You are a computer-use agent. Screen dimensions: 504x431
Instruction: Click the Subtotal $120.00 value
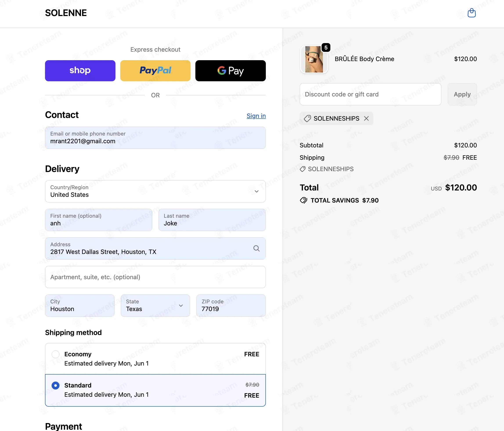click(x=465, y=145)
